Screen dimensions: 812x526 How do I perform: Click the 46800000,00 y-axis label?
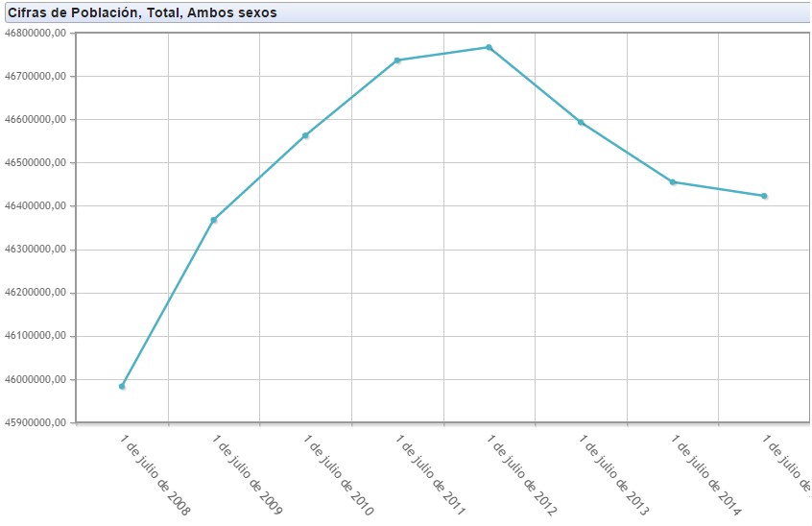tap(36, 33)
